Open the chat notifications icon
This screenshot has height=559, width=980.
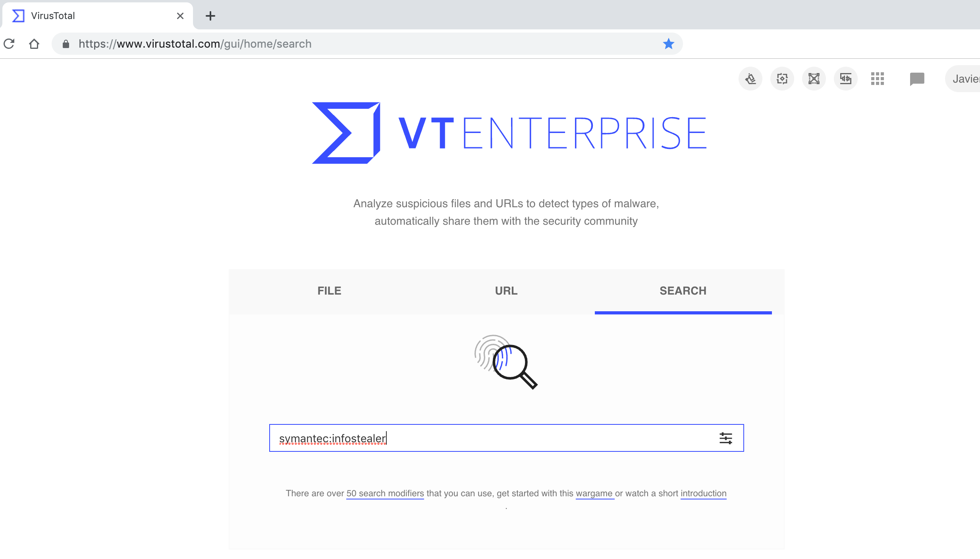tap(917, 79)
